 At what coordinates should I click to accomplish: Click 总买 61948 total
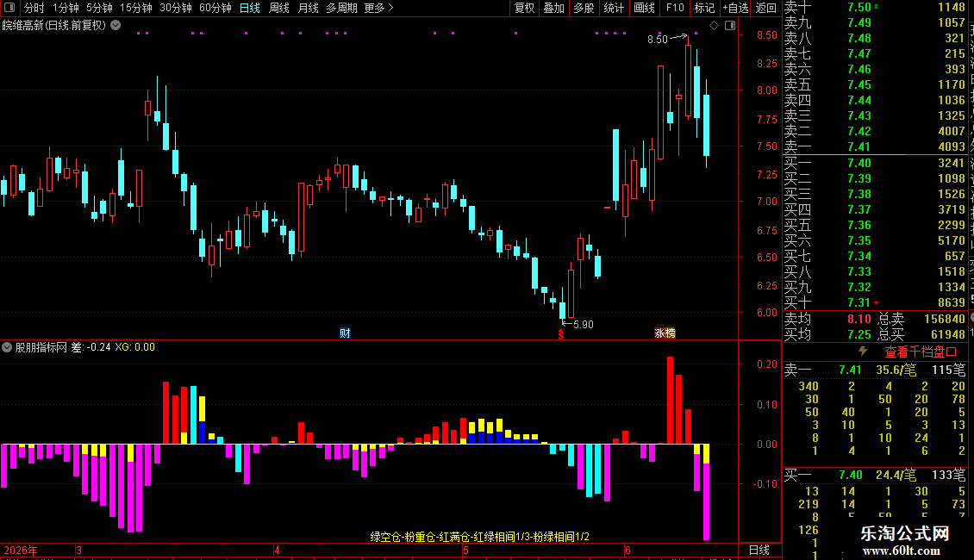coord(921,334)
